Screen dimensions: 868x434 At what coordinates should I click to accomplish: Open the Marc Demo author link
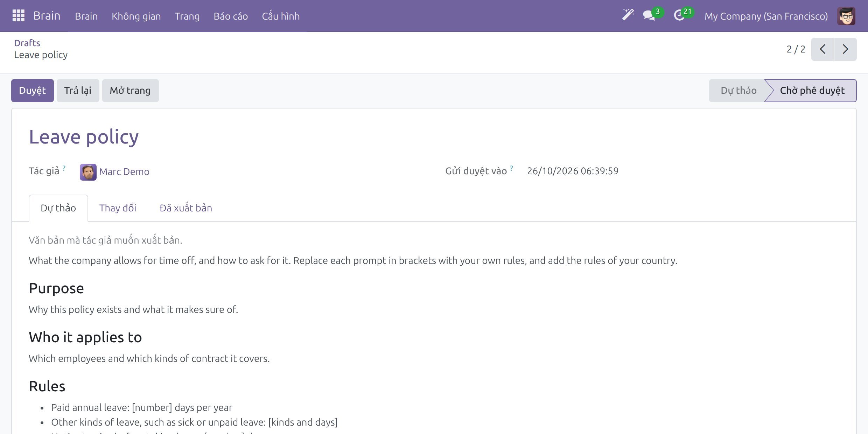124,172
